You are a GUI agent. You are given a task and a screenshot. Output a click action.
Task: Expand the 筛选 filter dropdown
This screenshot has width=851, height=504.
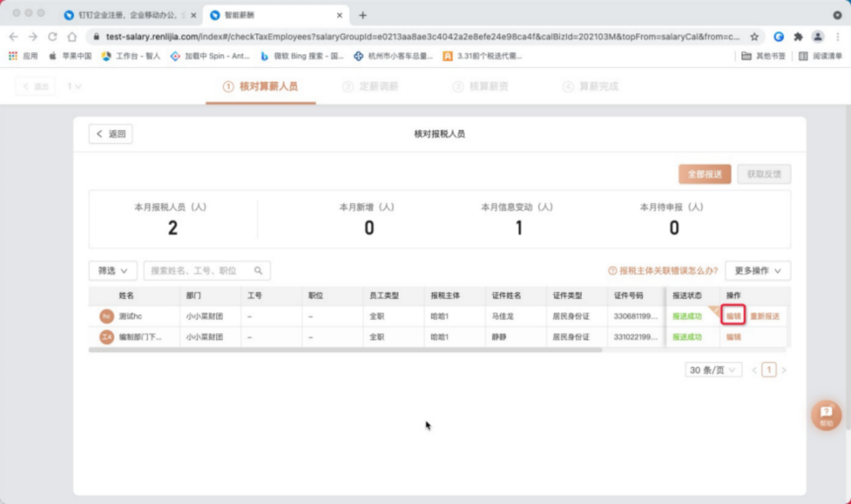(x=113, y=271)
